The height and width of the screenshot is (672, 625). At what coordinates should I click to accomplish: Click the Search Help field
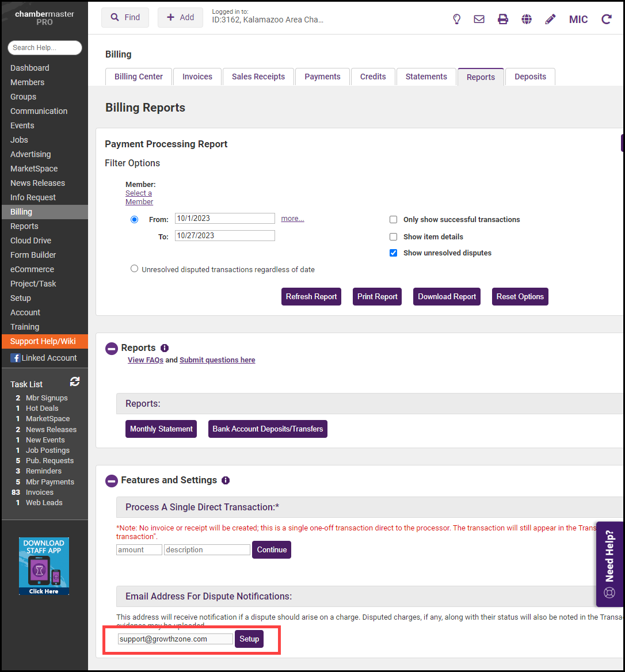[x=44, y=48]
